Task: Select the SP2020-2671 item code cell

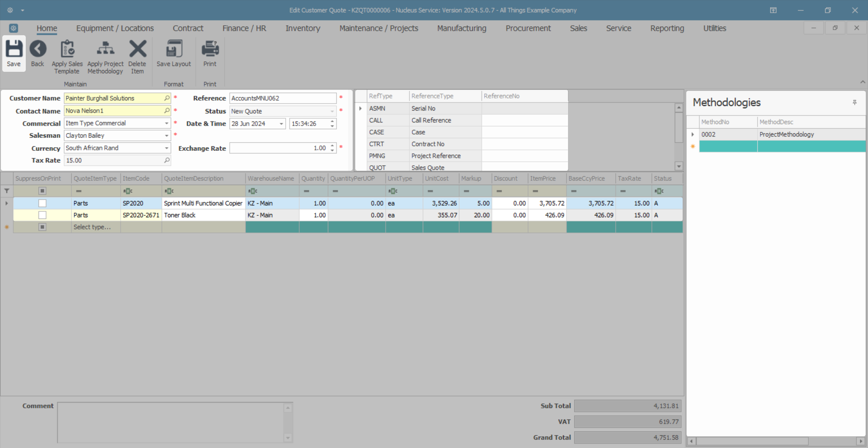Action: pyautogui.click(x=141, y=215)
